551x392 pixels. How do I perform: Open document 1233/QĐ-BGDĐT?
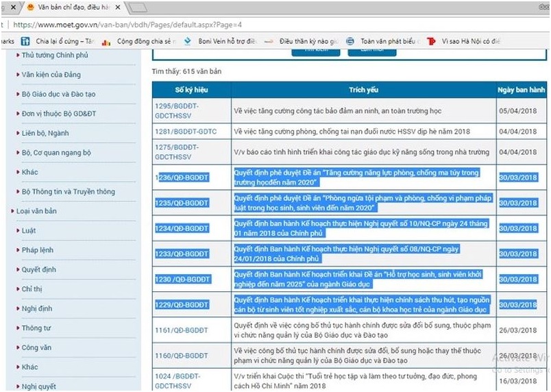(182, 254)
